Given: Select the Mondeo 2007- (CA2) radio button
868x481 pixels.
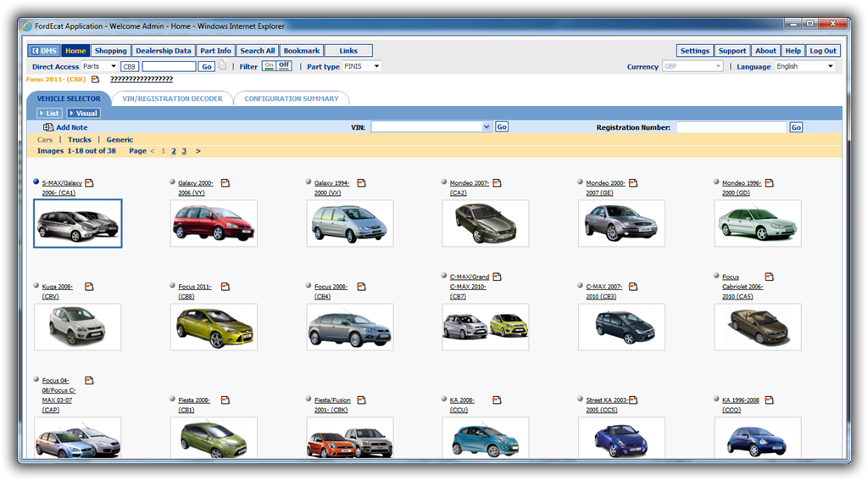Looking at the screenshot, I should tap(444, 182).
